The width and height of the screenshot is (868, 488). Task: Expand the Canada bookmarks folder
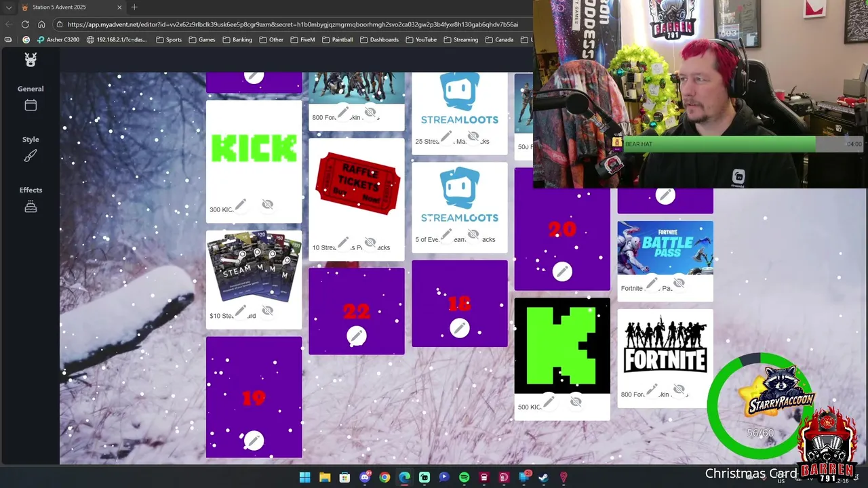499,40
